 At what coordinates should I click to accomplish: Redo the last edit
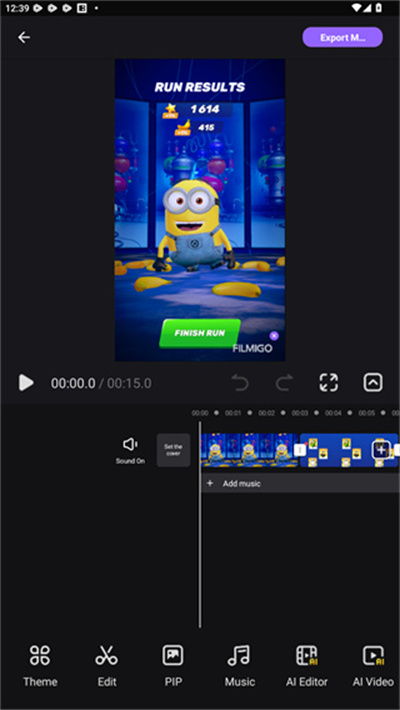(x=284, y=383)
